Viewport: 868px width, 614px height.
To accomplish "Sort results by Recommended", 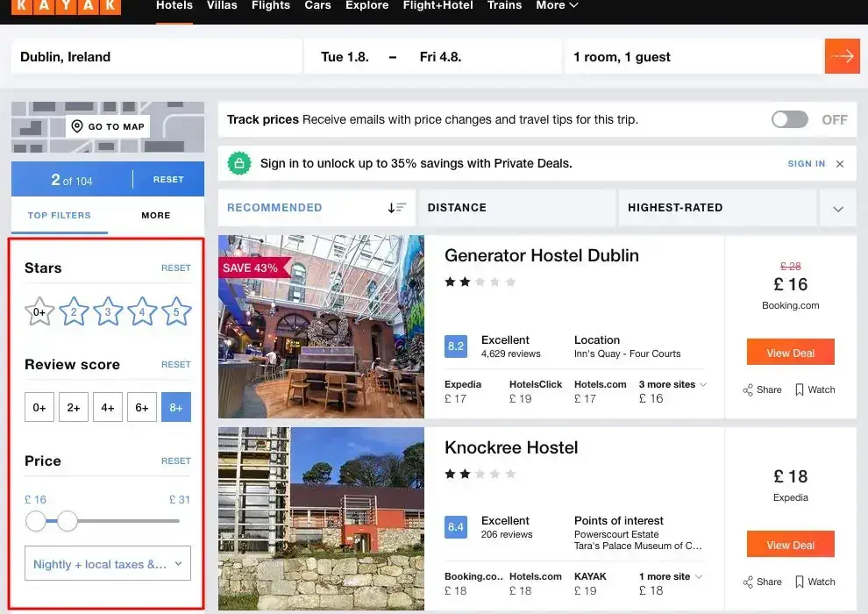I will coord(317,208).
